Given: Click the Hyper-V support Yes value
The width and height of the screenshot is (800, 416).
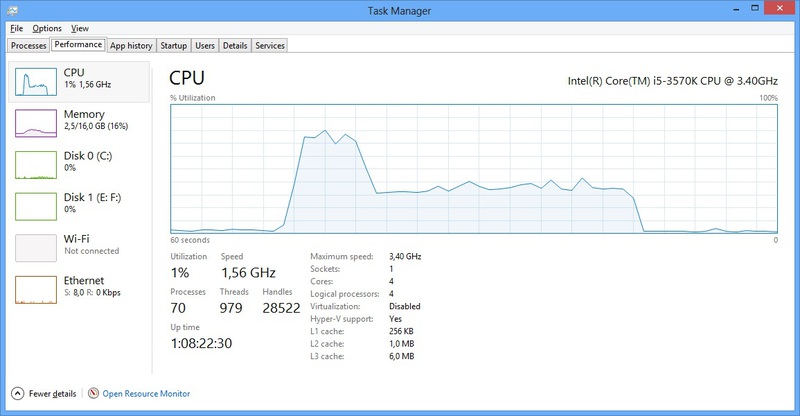Looking at the screenshot, I should pyautogui.click(x=395, y=319).
